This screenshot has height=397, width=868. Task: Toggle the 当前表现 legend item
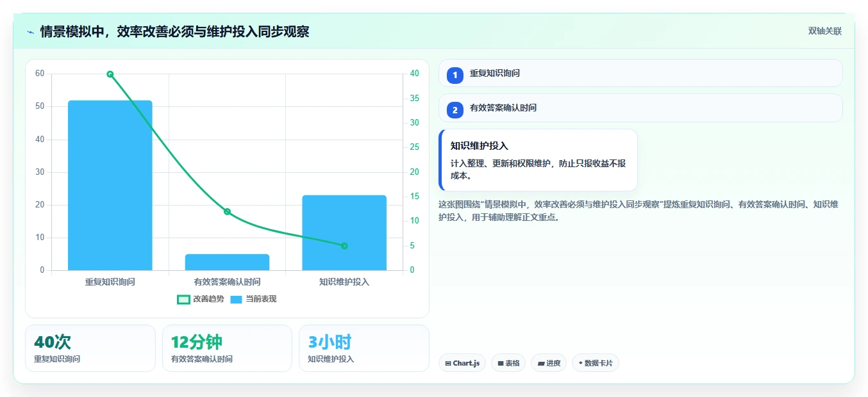253,299
